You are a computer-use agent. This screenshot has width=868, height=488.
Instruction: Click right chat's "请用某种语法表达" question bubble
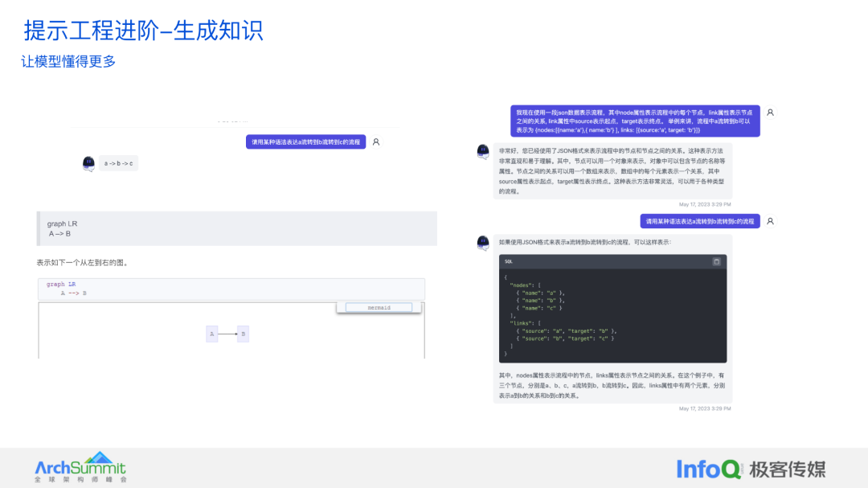click(700, 221)
